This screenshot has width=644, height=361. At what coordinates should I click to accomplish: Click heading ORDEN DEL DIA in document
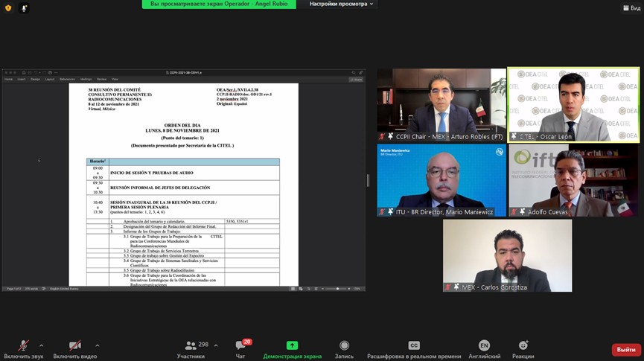coord(182,125)
